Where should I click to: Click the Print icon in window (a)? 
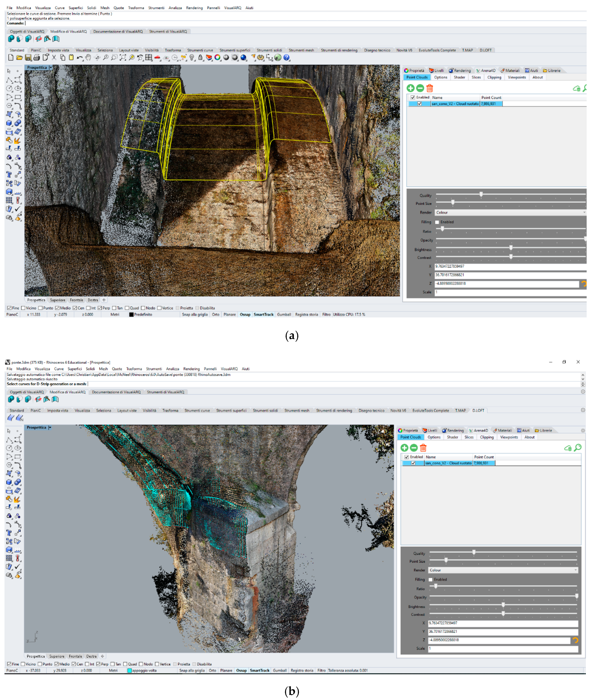click(x=37, y=58)
